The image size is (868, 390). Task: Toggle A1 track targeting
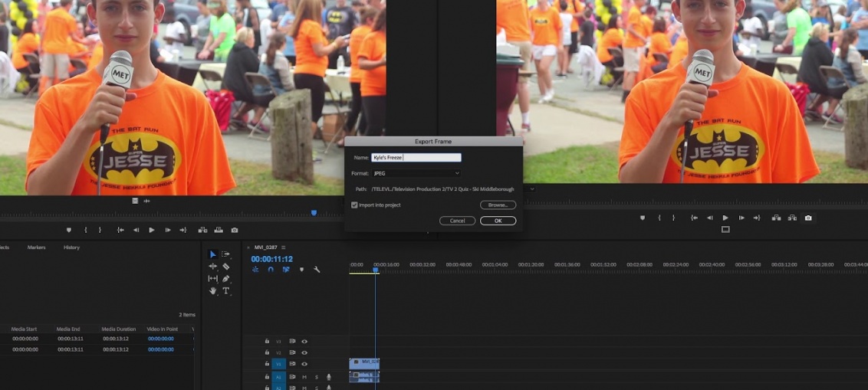pos(278,377)
